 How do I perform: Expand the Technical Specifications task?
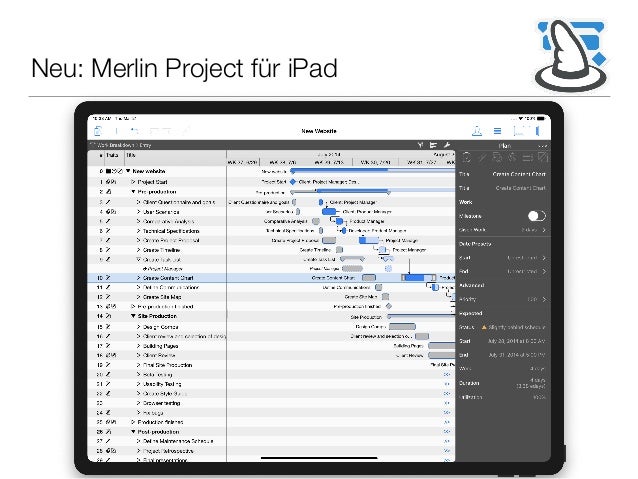(x=138, y=231)
